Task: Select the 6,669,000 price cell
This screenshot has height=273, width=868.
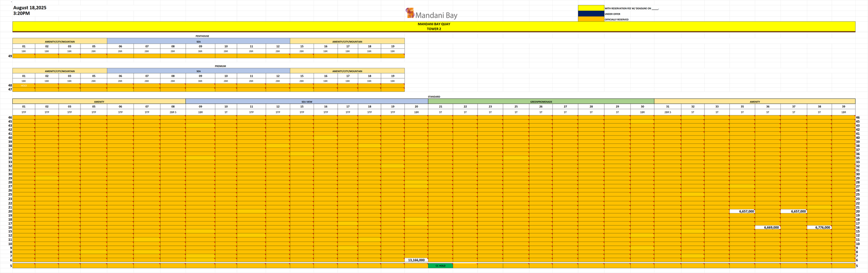Action: 767,228
